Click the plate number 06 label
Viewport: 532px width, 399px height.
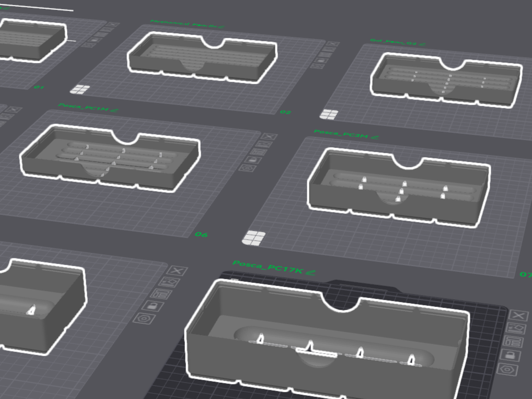(201, 234)
